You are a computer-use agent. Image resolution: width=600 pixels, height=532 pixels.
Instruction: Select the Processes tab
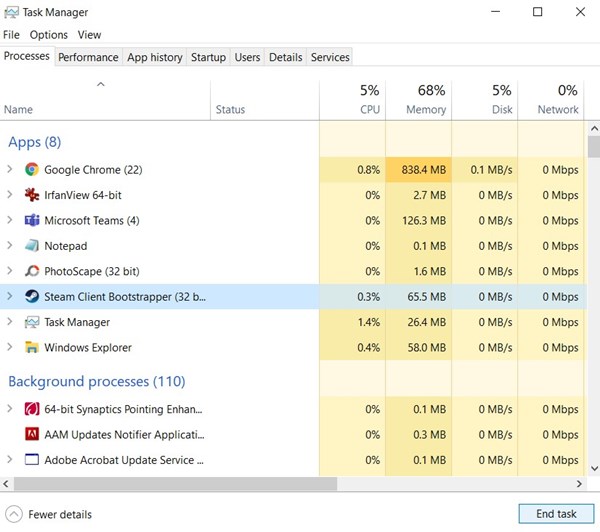pos(27,56)
